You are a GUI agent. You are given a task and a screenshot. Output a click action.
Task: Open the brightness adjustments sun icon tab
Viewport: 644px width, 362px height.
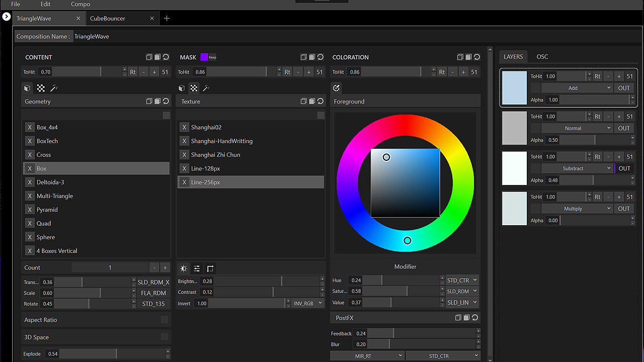point(184,268)
